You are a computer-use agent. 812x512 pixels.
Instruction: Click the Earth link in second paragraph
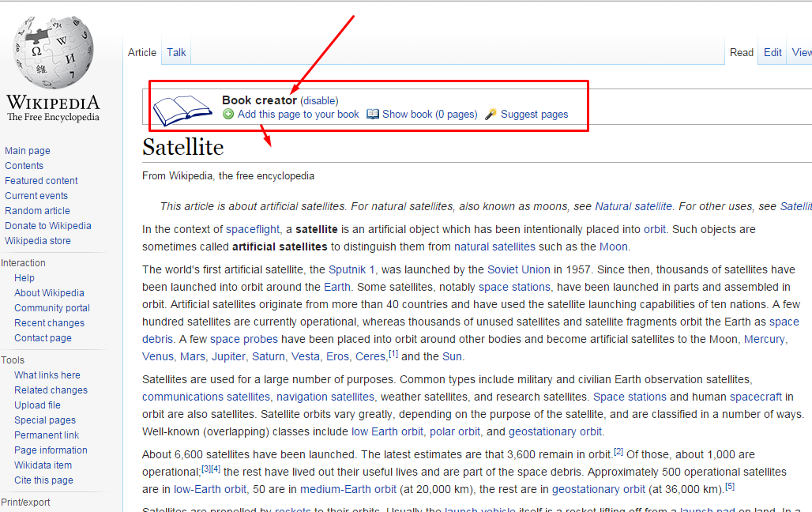[337, 287]
